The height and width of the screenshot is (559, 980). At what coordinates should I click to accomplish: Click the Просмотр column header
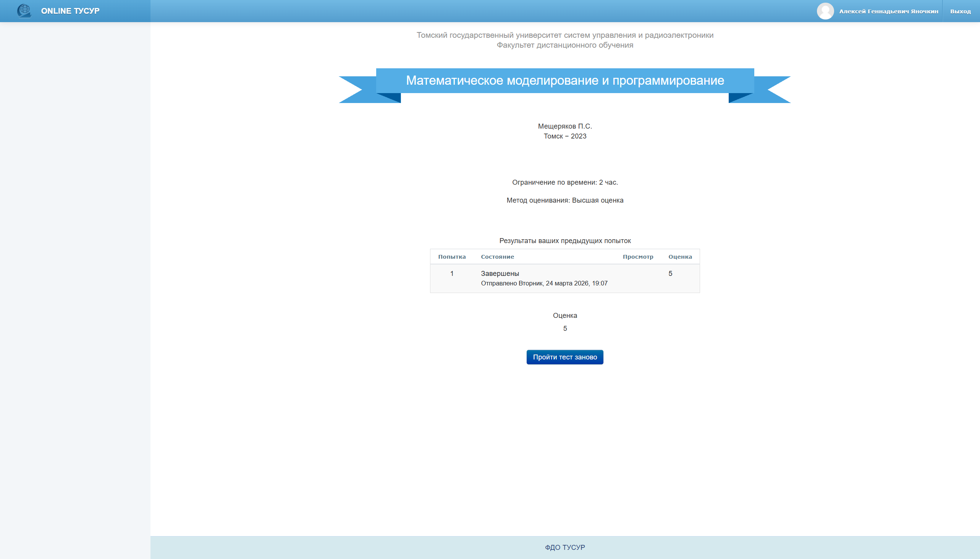[x=638, y=257]
